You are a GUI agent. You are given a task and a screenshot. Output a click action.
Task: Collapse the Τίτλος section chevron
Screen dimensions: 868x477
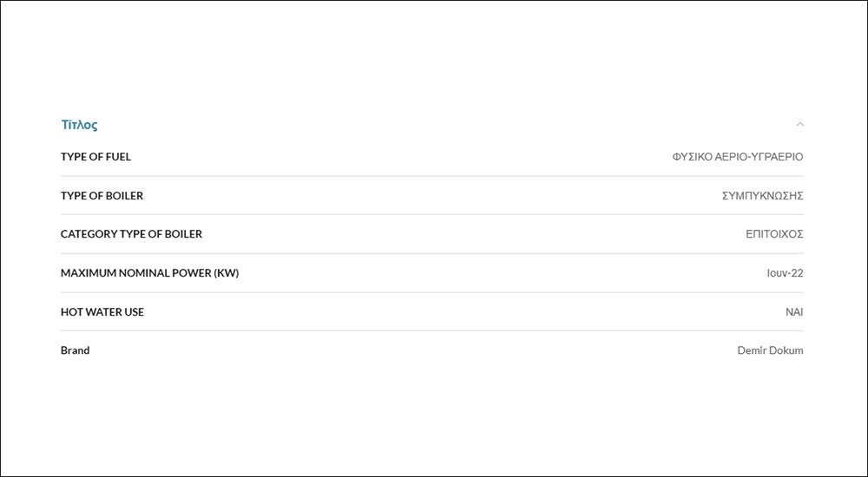tap(799, 124)
